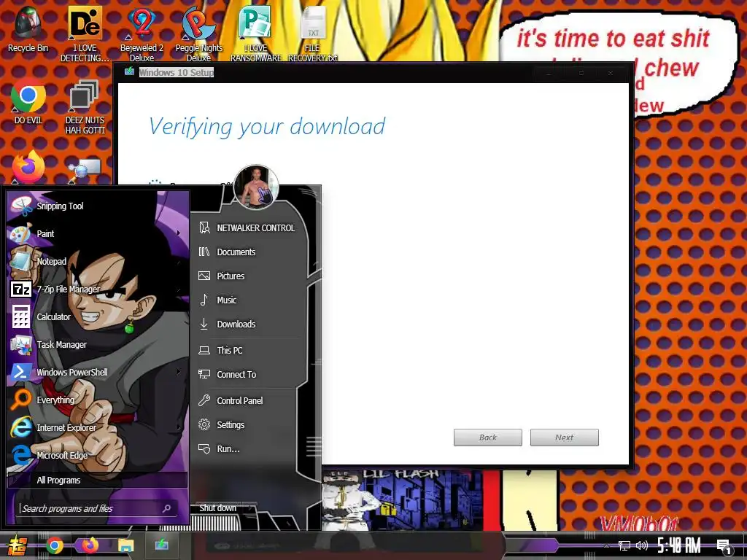Screen dimensions: 747x560
Task: Click the taskbar clock showing 5:40 AM
Action: (x=679, y=545)
